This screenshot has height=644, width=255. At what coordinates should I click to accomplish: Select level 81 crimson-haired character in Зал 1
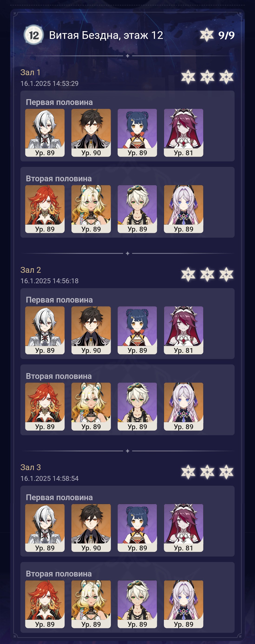coord(184,133)
